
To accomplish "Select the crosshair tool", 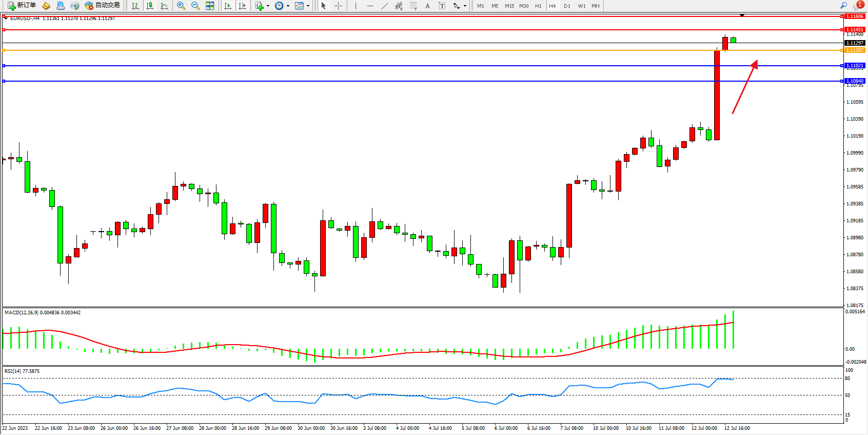I will tap(339, 6).
